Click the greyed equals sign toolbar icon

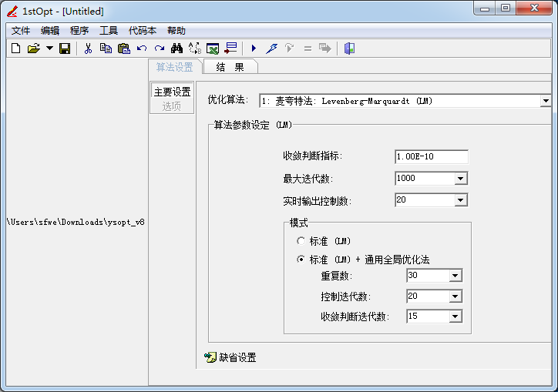click(308, 49)
